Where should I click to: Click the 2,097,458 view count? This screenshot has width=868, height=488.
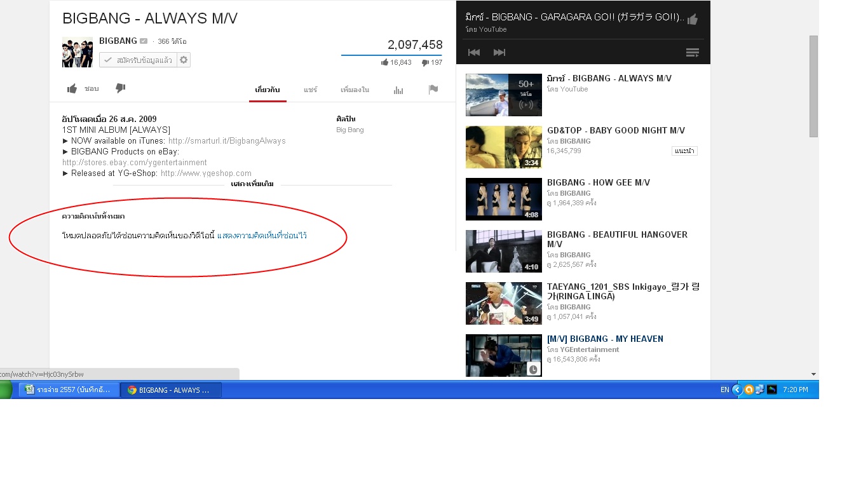(x=415, y=44)
